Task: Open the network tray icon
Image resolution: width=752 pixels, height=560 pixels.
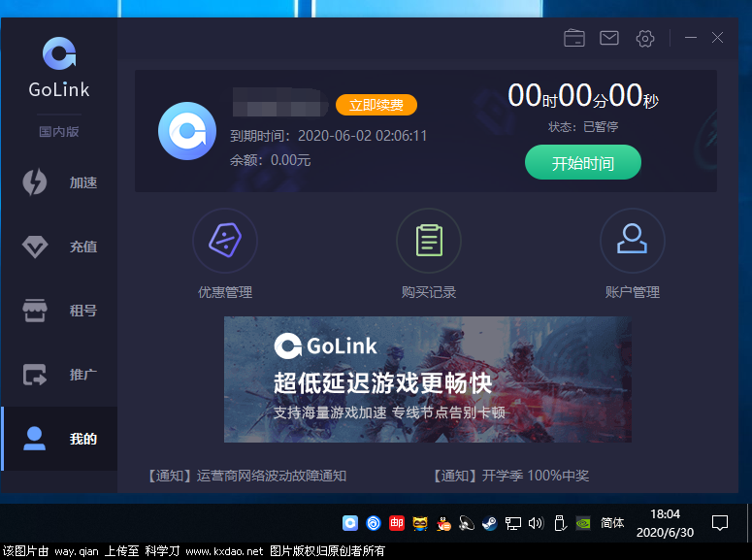Action: point(513,523)
